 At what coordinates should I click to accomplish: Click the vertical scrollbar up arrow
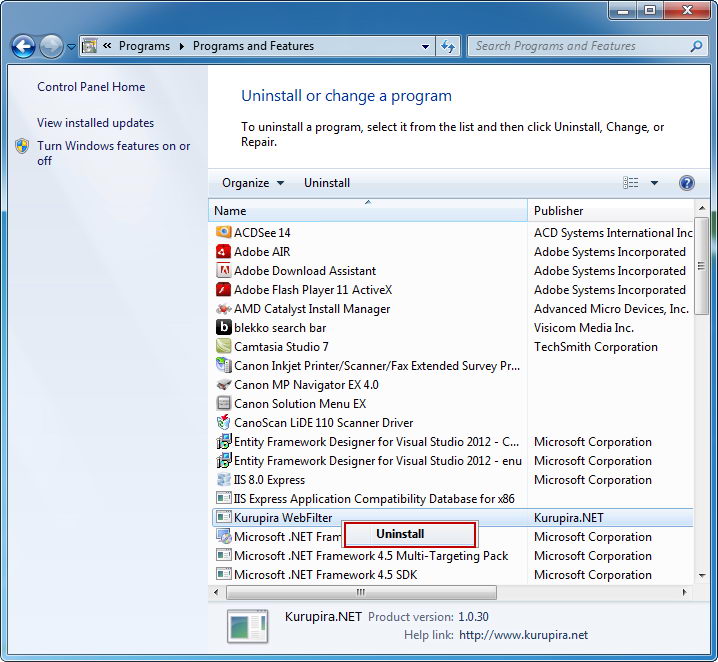[x=702, y=209]
